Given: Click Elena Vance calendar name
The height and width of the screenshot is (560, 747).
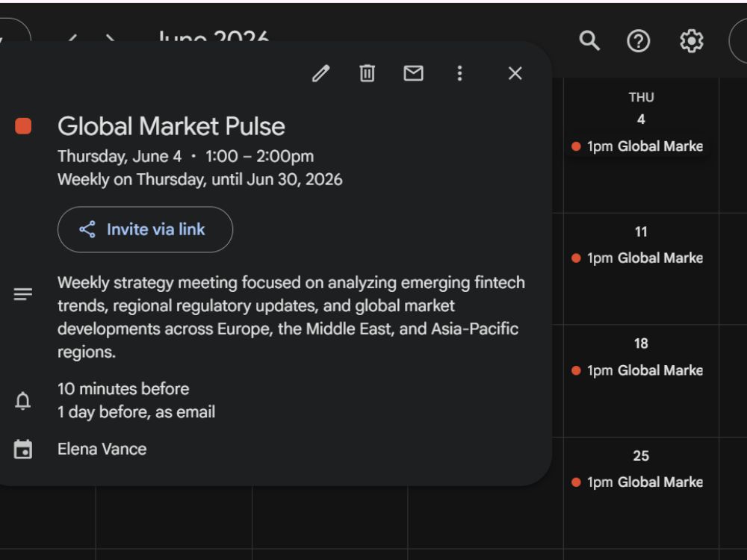Looking at the screenshot, I should [102, 449].
